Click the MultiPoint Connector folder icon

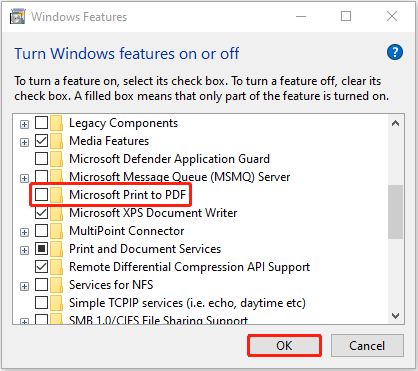[x=56, y=231]
